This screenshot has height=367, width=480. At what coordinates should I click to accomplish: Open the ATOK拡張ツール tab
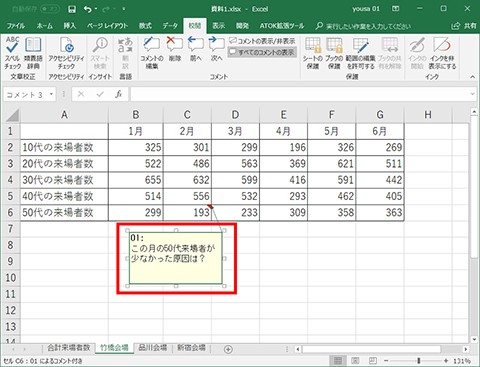tap(282, 26)
